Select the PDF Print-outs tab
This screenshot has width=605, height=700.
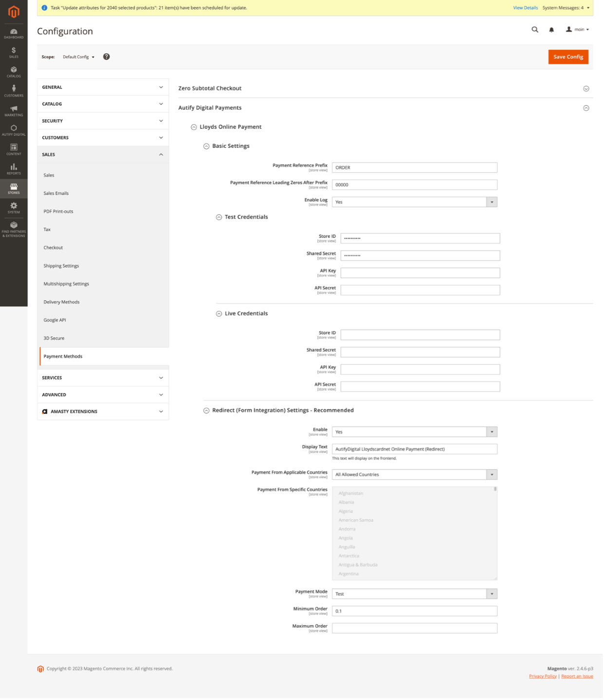tap(104, 212)
